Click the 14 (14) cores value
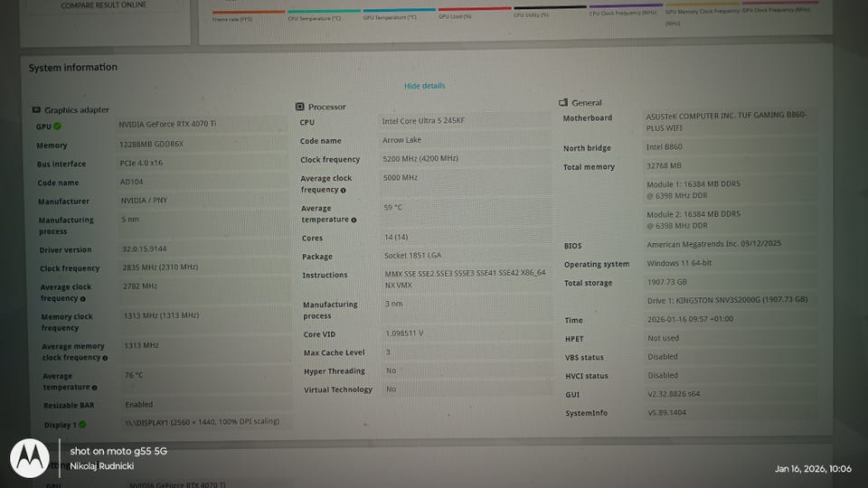This screenshot has width=868, height=488. [396, 237]
